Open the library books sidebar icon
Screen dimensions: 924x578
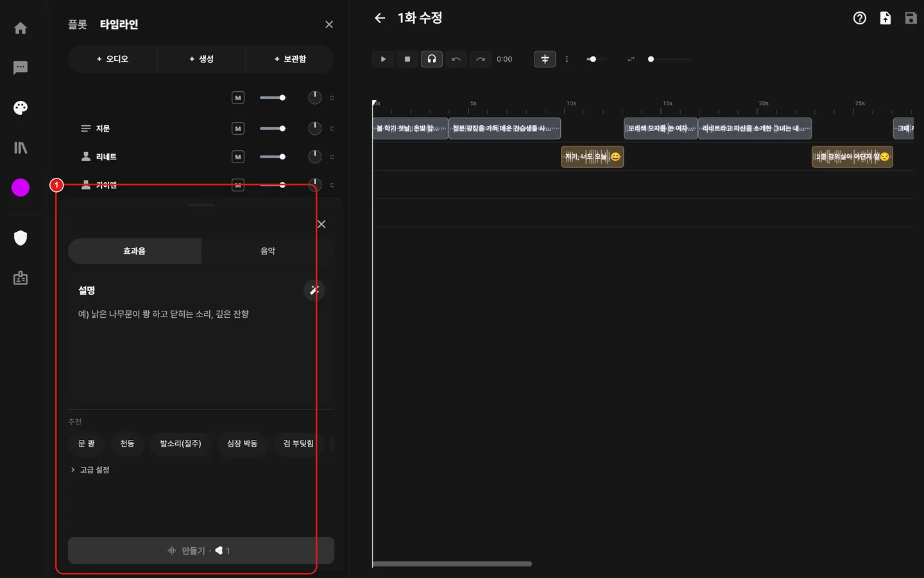click(x=21, y=148)
